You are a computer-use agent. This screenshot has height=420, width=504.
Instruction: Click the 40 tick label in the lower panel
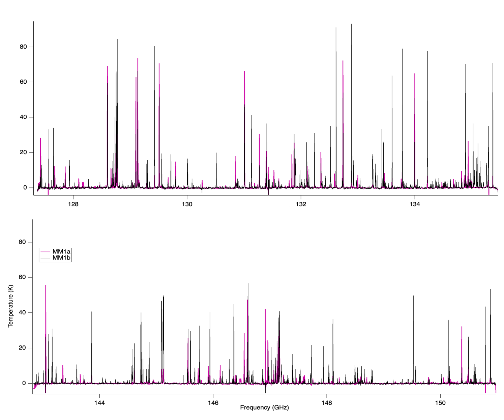pos(22,313)
